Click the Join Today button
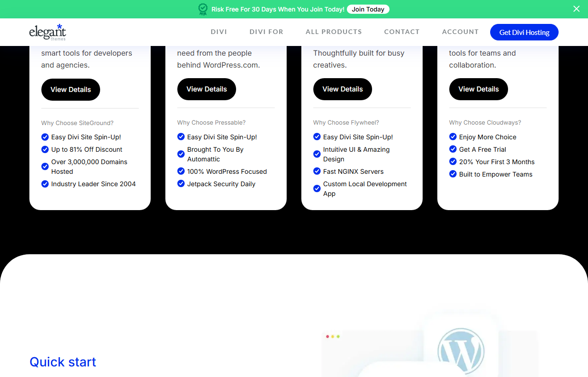The width and height of the screenshot is (588, 377). point(368,9)
